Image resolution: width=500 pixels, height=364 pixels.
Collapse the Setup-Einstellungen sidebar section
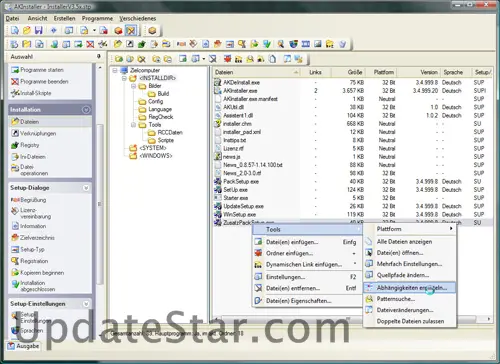[x=86, y=304]
